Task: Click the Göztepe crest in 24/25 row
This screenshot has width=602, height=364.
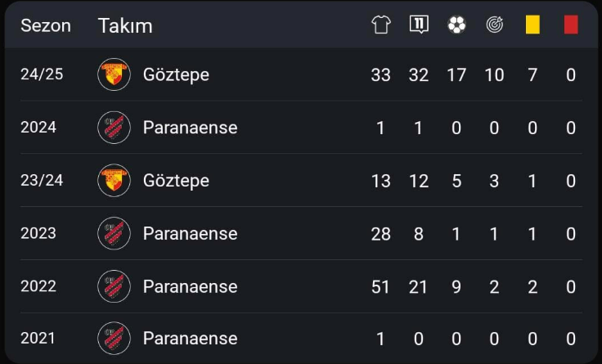Action: click(x=114, y=74)
